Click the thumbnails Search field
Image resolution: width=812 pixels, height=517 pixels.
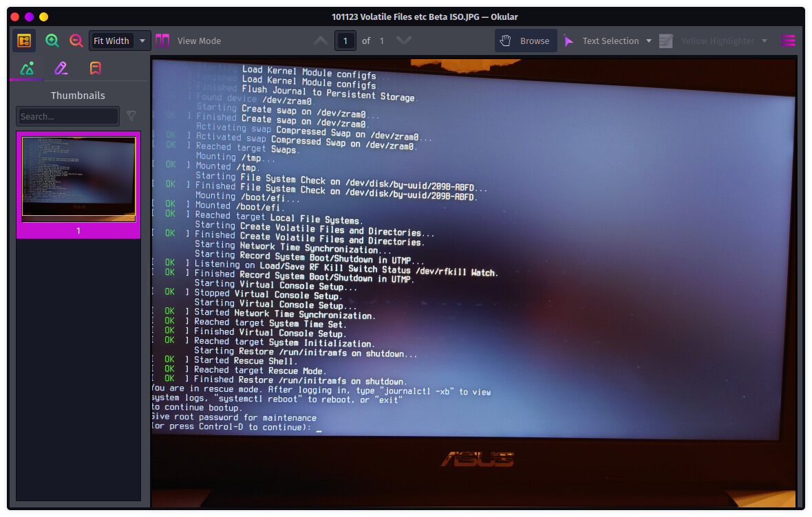point(68,116)
